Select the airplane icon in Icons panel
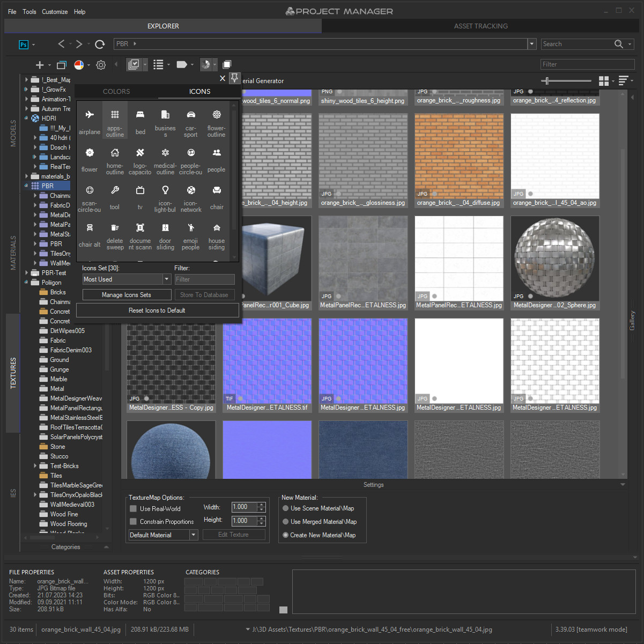Screen dimensions: 644x644 pos(90,121)
